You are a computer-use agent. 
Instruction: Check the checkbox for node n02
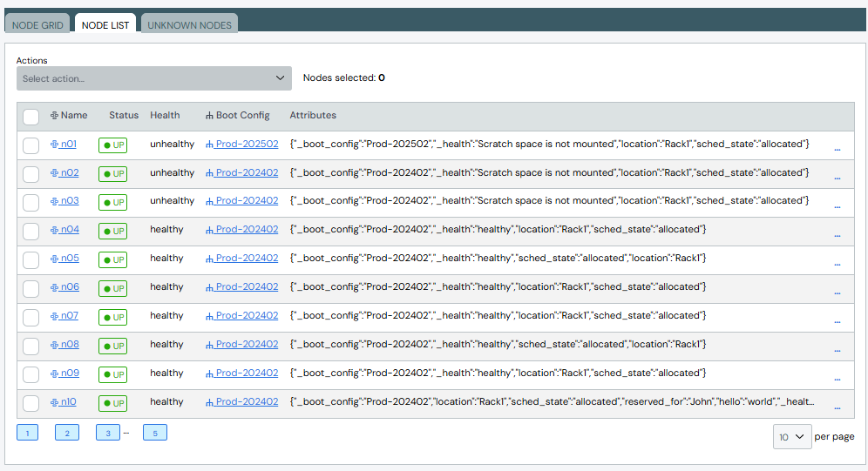(31, 174)
